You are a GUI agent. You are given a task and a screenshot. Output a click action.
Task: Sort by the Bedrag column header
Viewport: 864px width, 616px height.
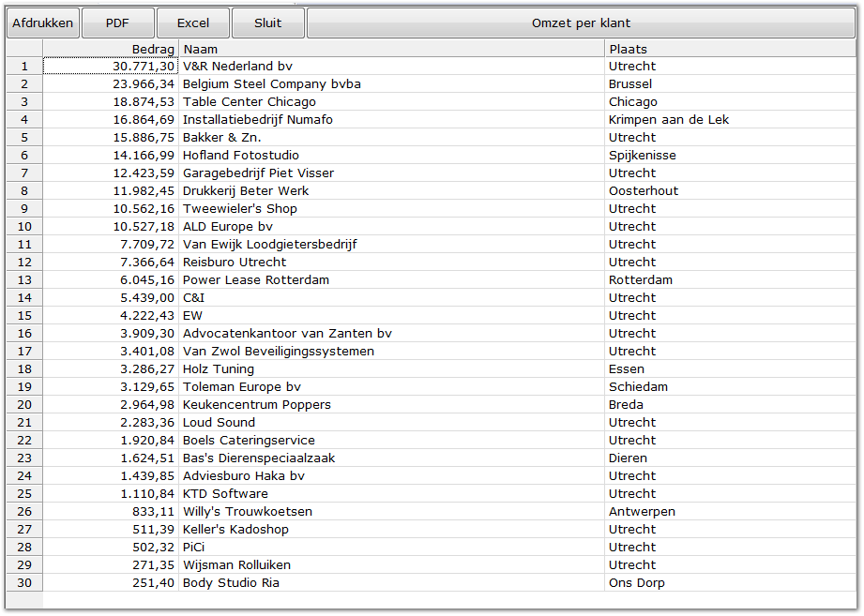tap(111, 49)
